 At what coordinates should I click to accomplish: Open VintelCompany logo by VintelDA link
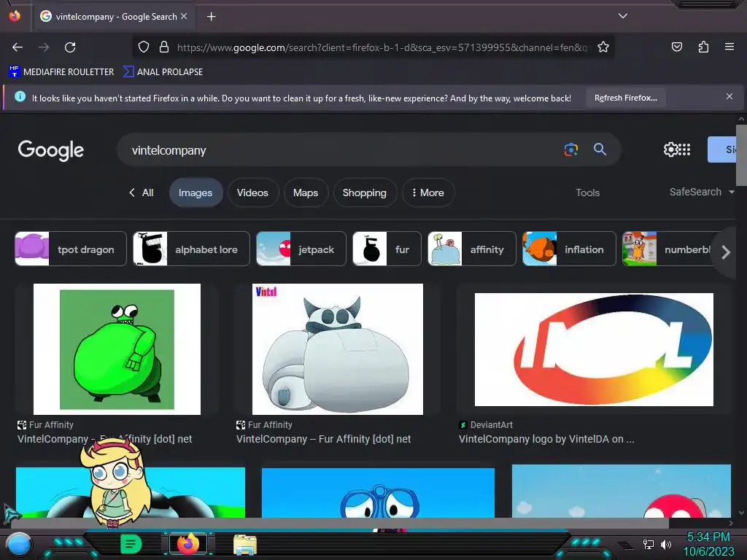pos(546,439)
